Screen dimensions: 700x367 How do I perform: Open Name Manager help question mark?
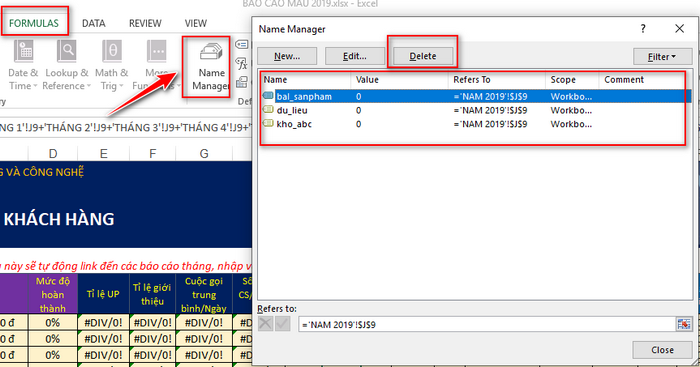[x=643, y=29]
